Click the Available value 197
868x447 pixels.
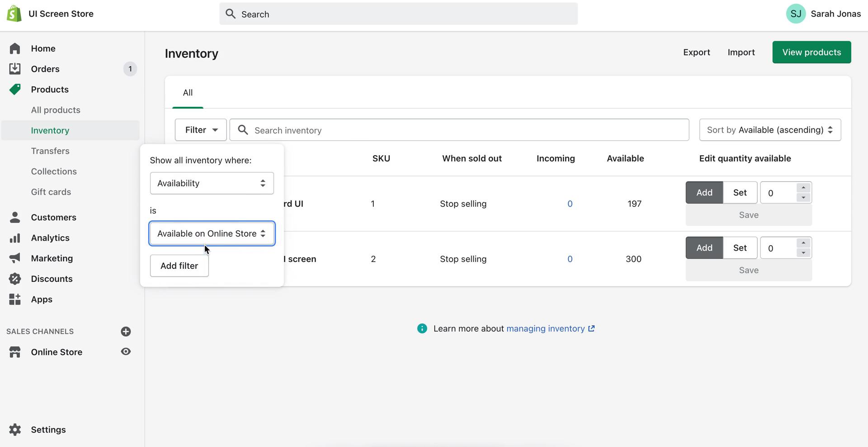tap(634, 204)
